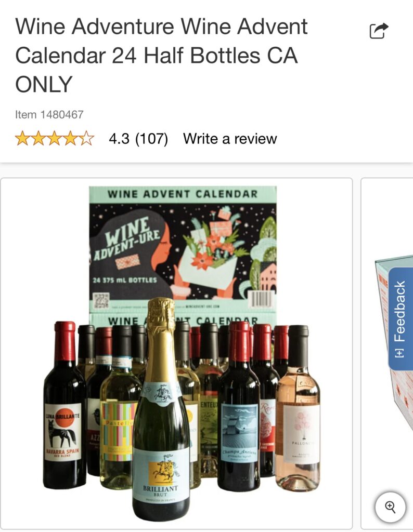Screen dimensions: 413x532
Task: Tap the Brilliant Brut sparkling bottle
Action: pos(161,409)
